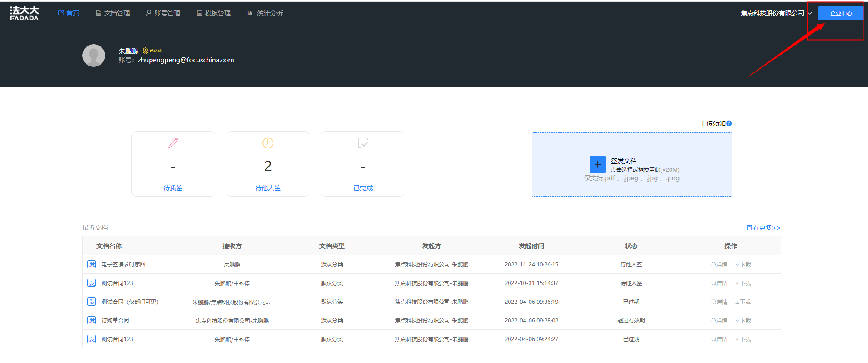868x363 pixels.
Task: Click the 发 icon for 测试合同123 dated 2022-04-06
Action: click(x=91, y=339)
